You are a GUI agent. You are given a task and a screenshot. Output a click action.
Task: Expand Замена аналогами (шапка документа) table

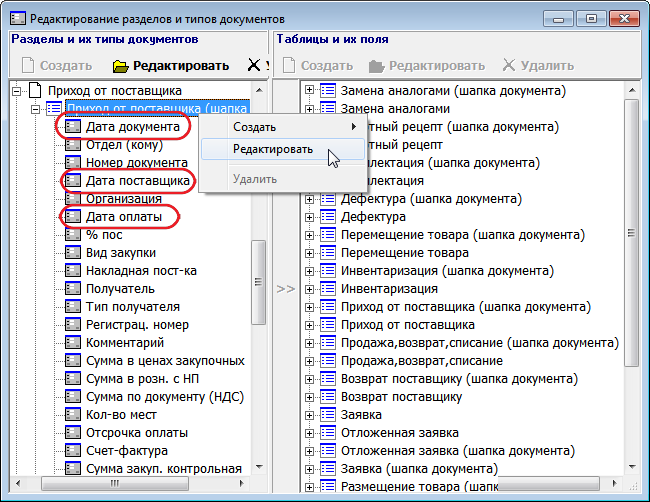click(x=309, y=90)
